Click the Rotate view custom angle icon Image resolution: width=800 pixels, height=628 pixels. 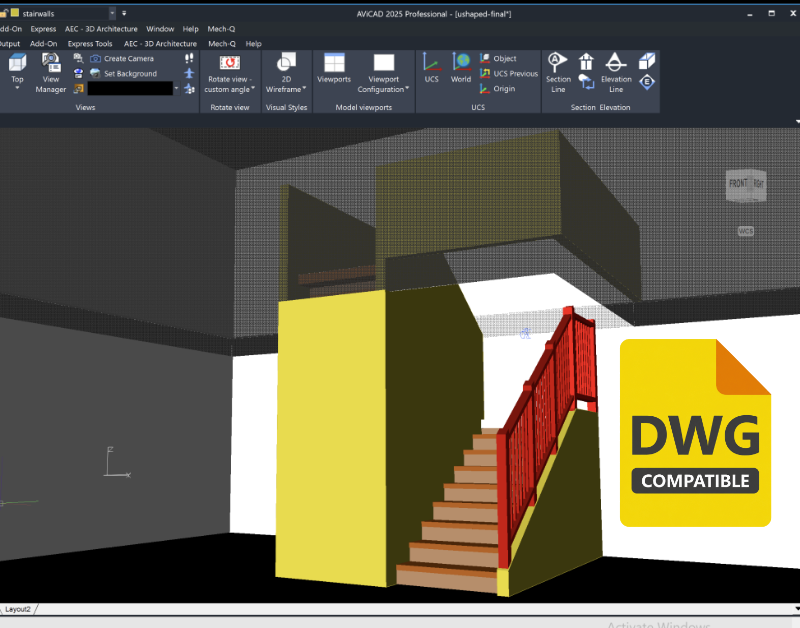(230, 62)
